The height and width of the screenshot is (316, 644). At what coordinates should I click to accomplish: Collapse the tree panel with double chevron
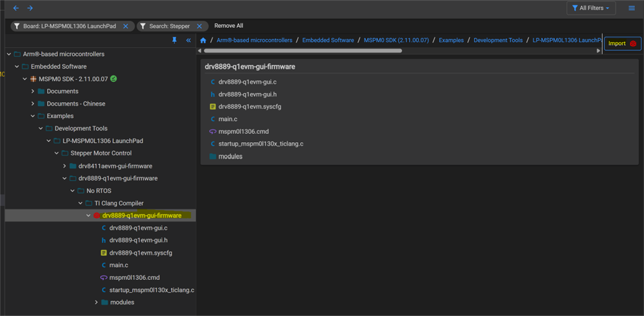188,40
